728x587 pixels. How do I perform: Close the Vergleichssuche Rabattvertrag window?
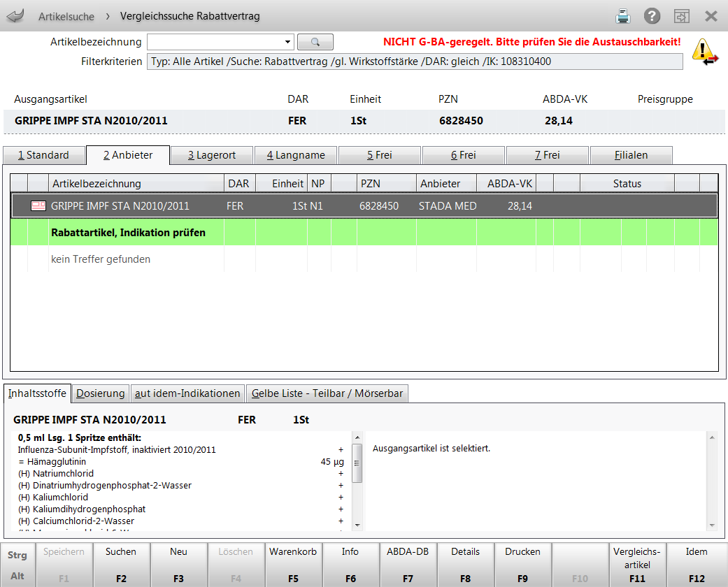[711, 16]
